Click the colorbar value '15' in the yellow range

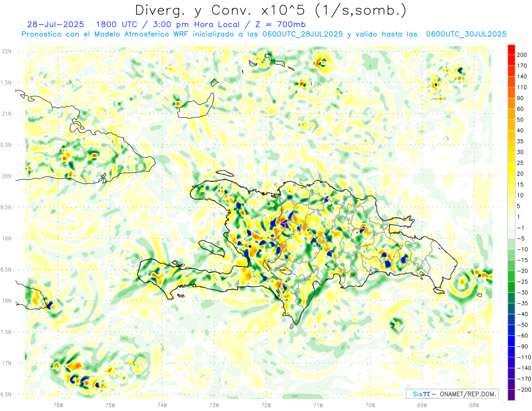click(521, 184)
